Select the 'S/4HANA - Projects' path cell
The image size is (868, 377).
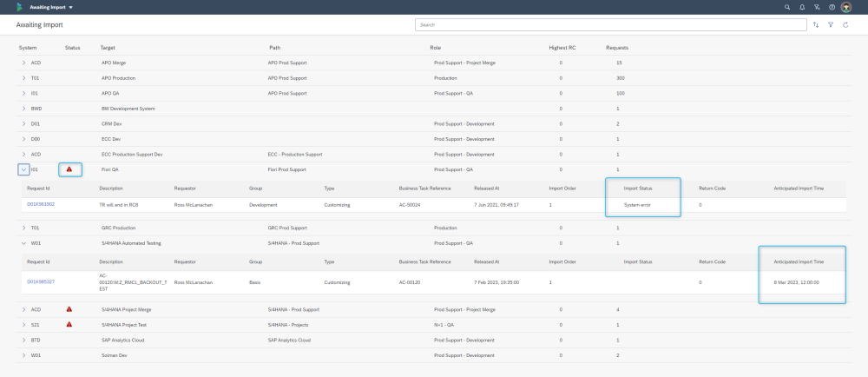pyautogui.click(x=288, y=324)
